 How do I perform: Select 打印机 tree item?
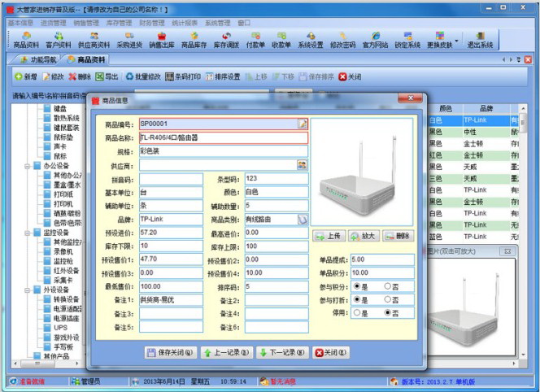tap(63, 204)
